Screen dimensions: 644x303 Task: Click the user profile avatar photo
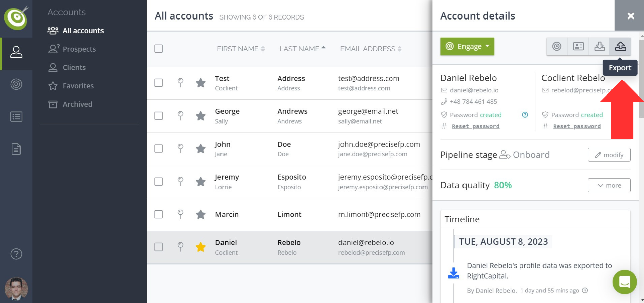16,289
